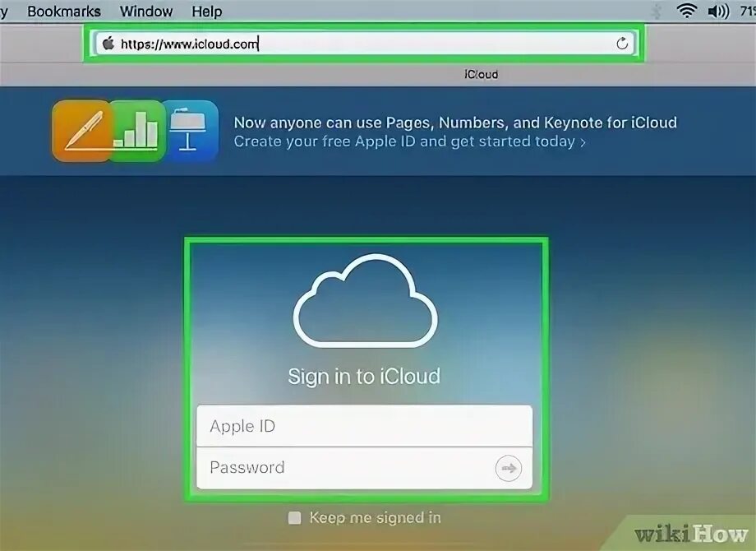Click Create your free Apple ID link
Viewport: 756px width, 551px height.
point(409,141)
